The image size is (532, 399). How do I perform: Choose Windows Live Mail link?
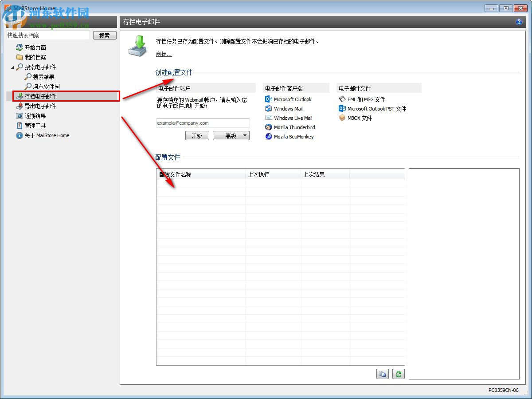pos(293,118)
